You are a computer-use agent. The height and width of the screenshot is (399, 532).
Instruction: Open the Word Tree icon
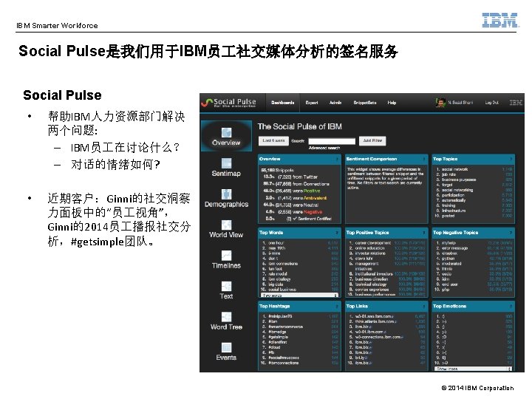click(x=226, y=317)
